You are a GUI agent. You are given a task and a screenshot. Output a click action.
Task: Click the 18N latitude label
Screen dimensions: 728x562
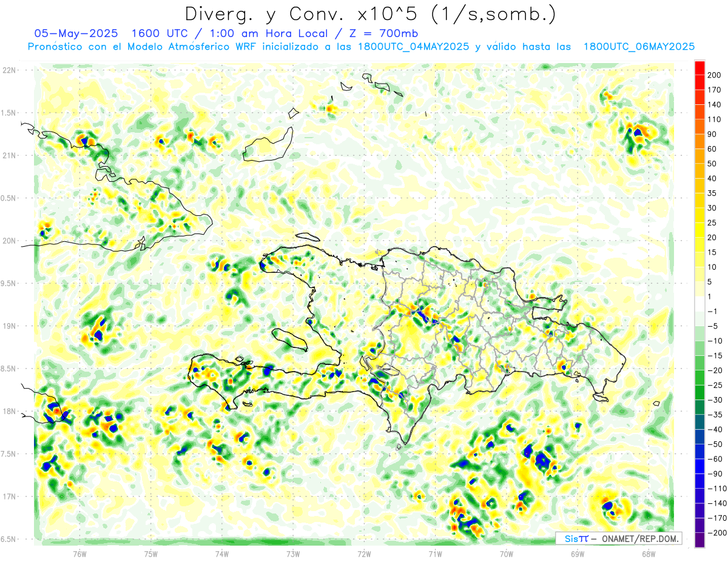pos(9,412)
